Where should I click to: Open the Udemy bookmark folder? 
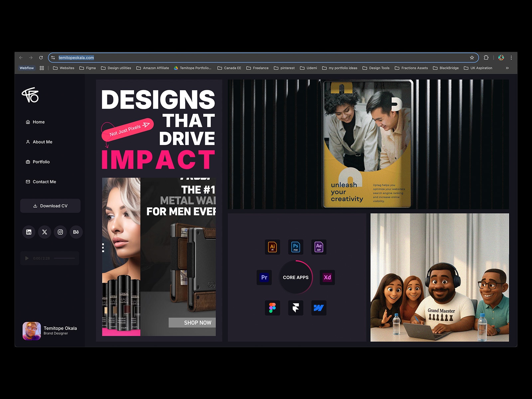(308, 68)
